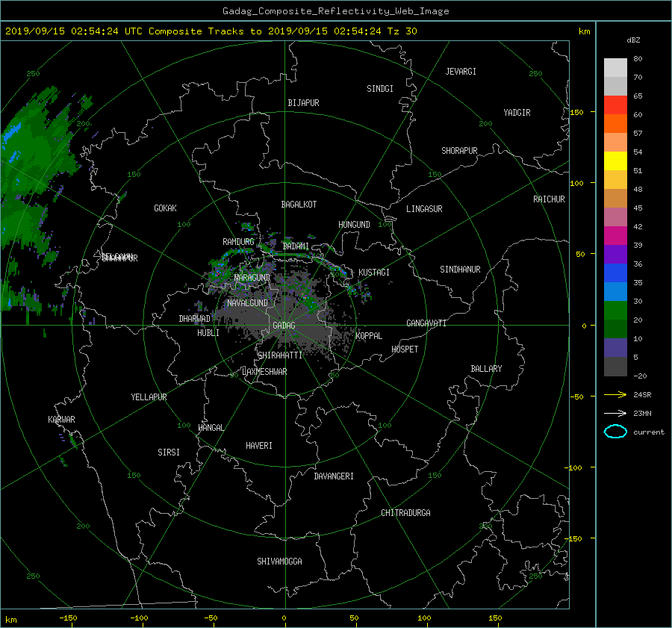Click the BALLARY city label
This screenshot has height=628, width=672.
[486, 369]
